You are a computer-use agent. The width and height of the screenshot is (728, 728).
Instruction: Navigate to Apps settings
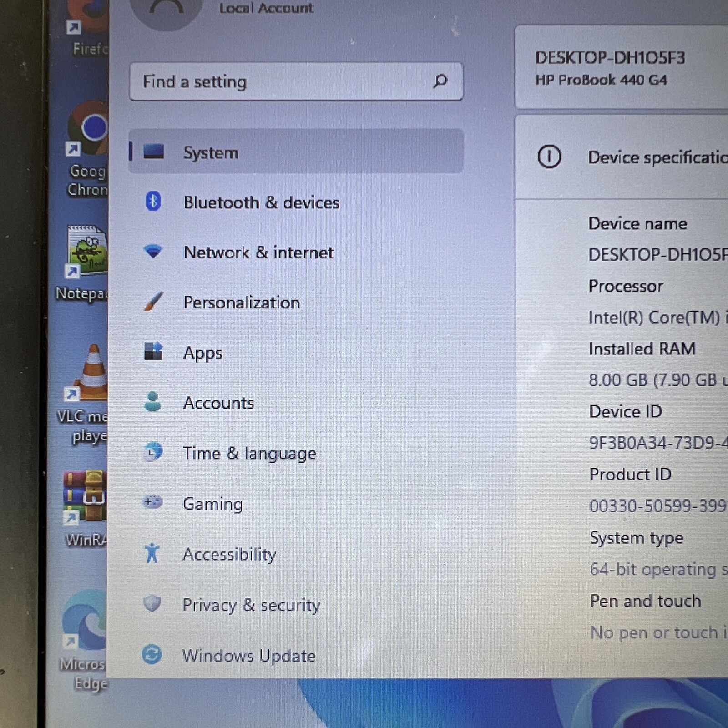pos(296,352)
